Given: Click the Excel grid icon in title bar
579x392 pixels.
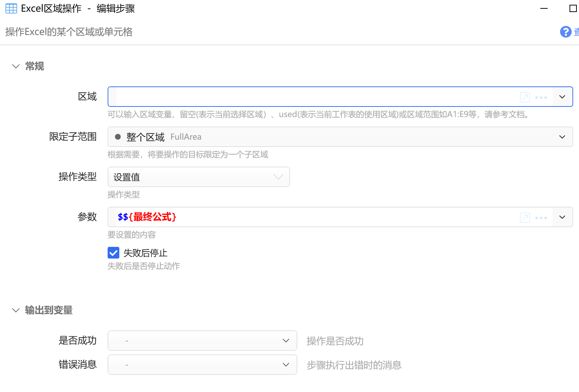Looking at the screenshot, I should 11,8.
